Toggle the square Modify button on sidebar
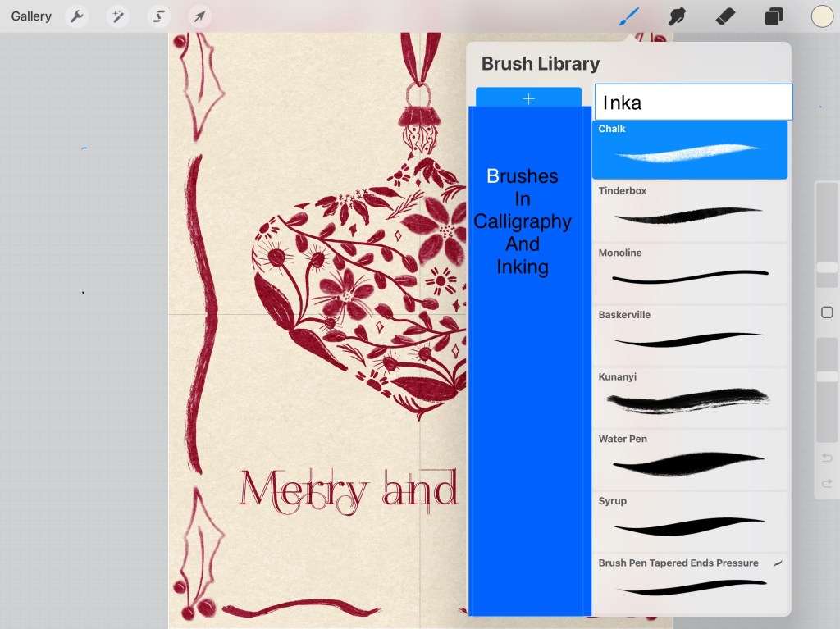This screenshot has height=629, width=840. 827,312
